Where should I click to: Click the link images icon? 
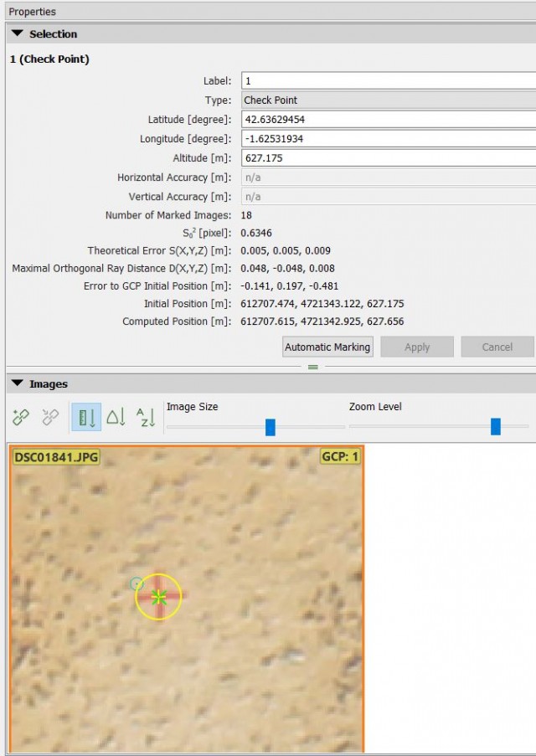tap(21, 417)
